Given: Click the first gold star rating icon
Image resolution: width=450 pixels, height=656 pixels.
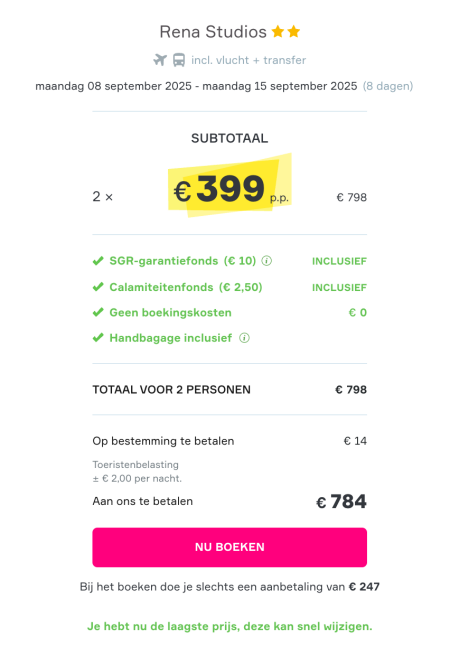Looking at the screenshot, I should 278,31.
